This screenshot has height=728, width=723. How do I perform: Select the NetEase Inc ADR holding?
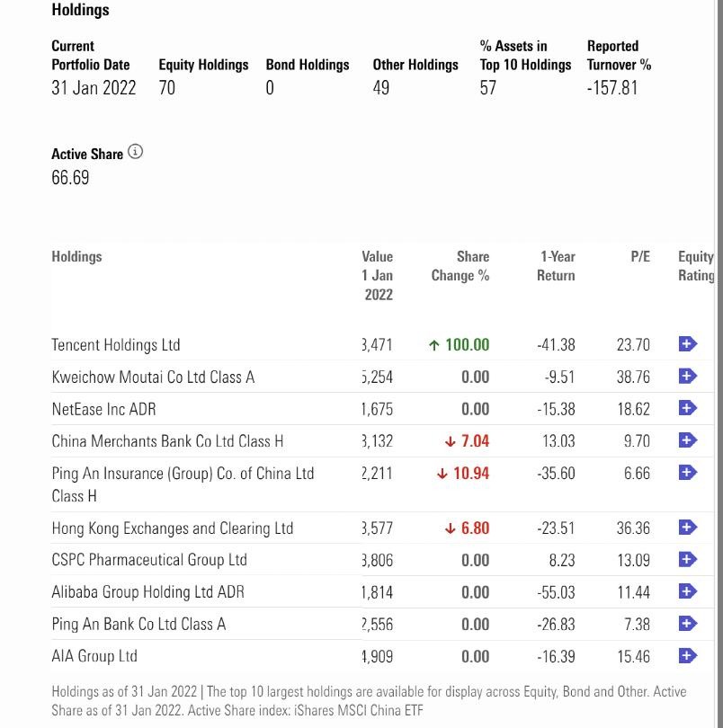coord(103,409)
